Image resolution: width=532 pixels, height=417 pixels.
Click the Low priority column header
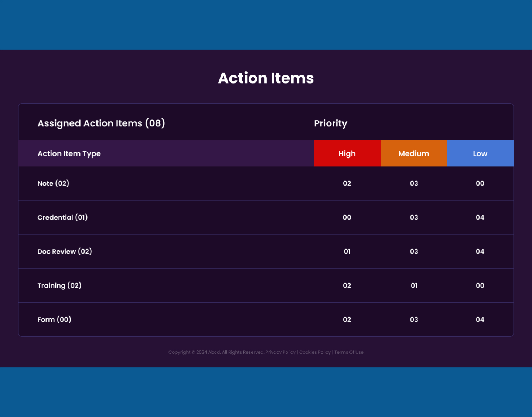[x=480, y=153]
